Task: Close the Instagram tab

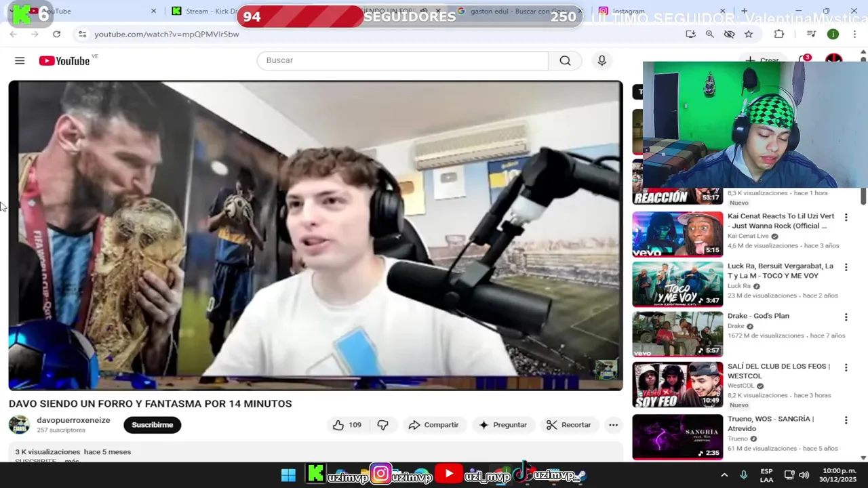Action: [x=722, y=11]
